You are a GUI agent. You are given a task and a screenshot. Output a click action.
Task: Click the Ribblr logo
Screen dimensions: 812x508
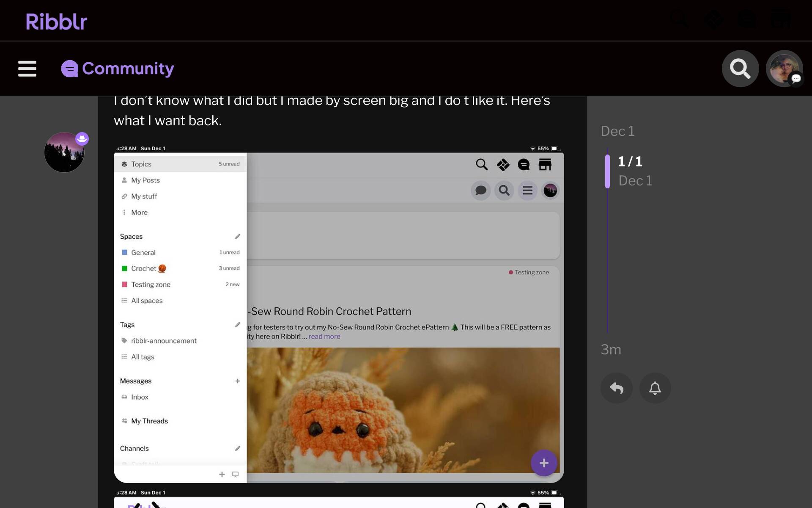pyautogui.click(x=56, y=21)
